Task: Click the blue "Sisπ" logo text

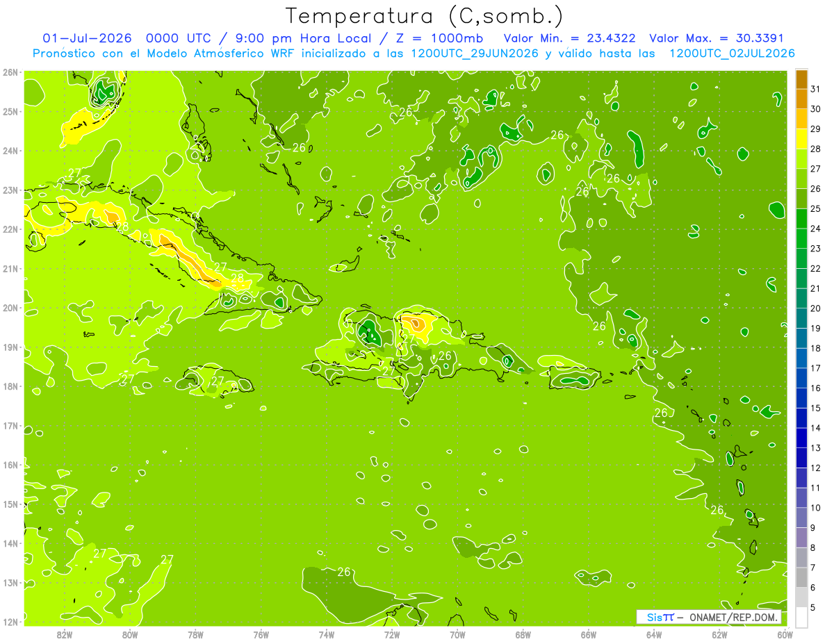Action: tap(660, 617)
